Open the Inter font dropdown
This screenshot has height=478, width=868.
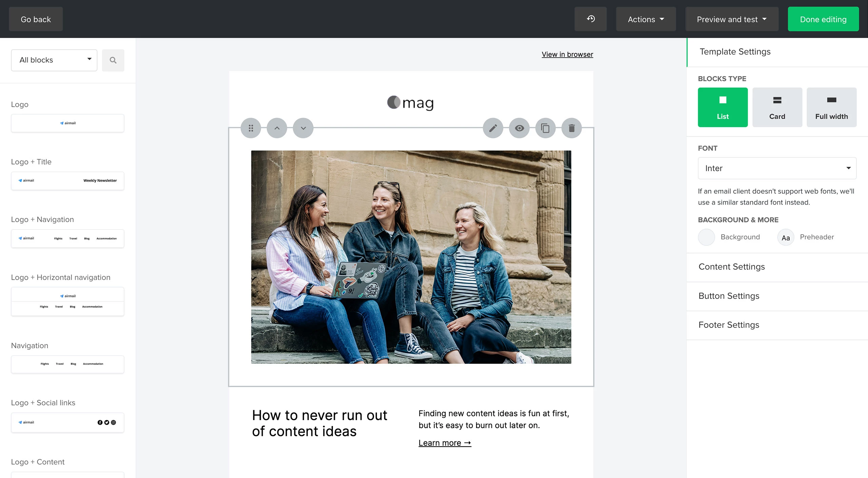point(777,168)
